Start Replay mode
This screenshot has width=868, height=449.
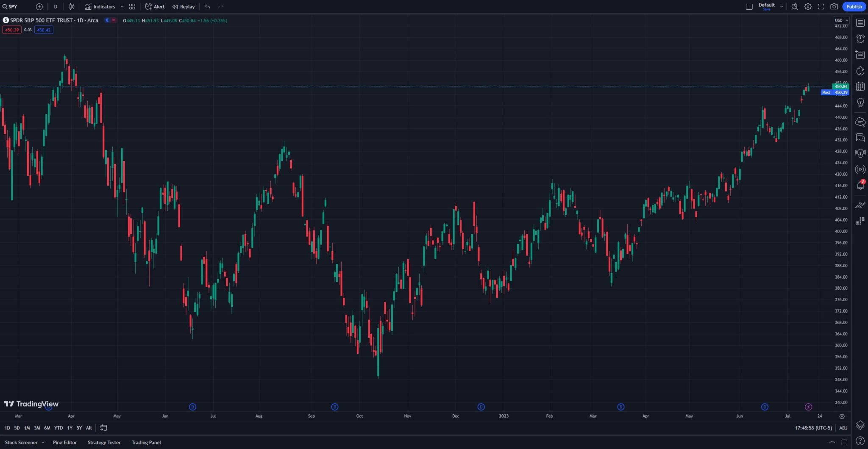coord(184,6)
